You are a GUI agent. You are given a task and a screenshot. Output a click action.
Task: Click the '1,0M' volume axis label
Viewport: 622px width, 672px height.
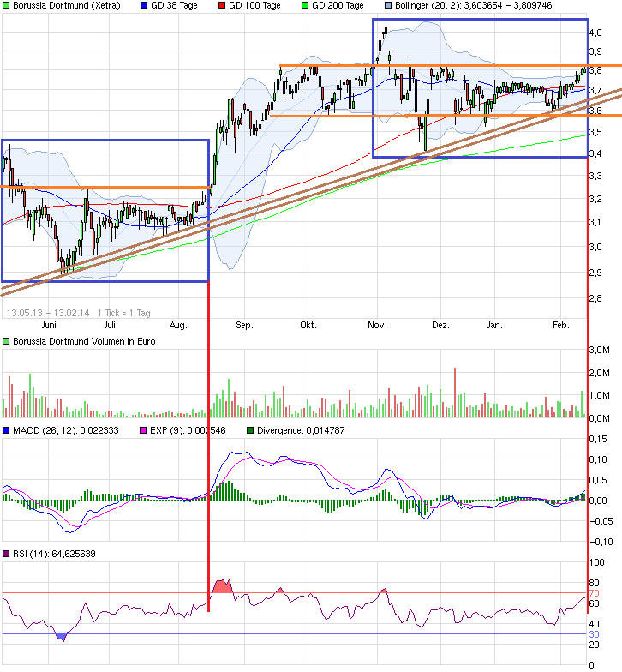[600, 395]
